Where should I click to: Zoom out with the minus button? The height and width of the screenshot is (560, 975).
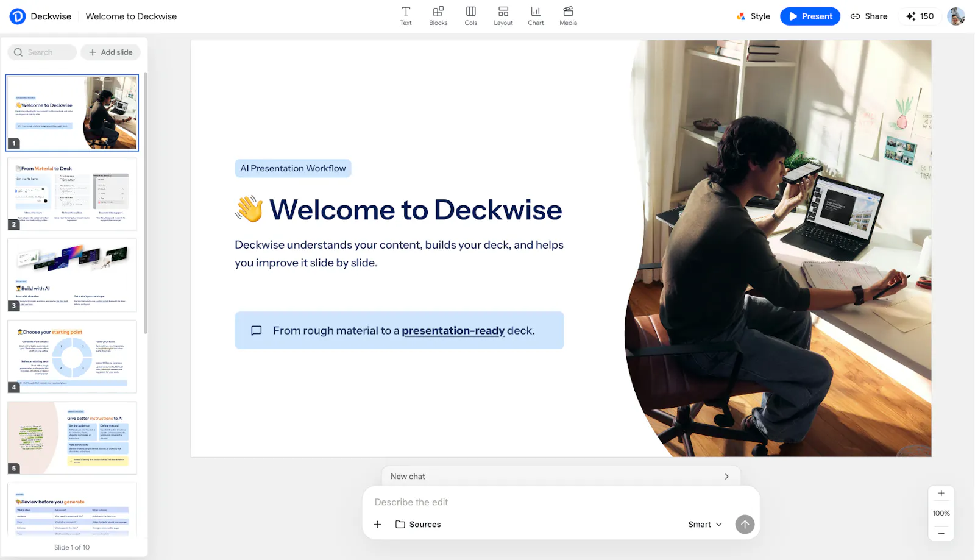[x=941, y=533]
